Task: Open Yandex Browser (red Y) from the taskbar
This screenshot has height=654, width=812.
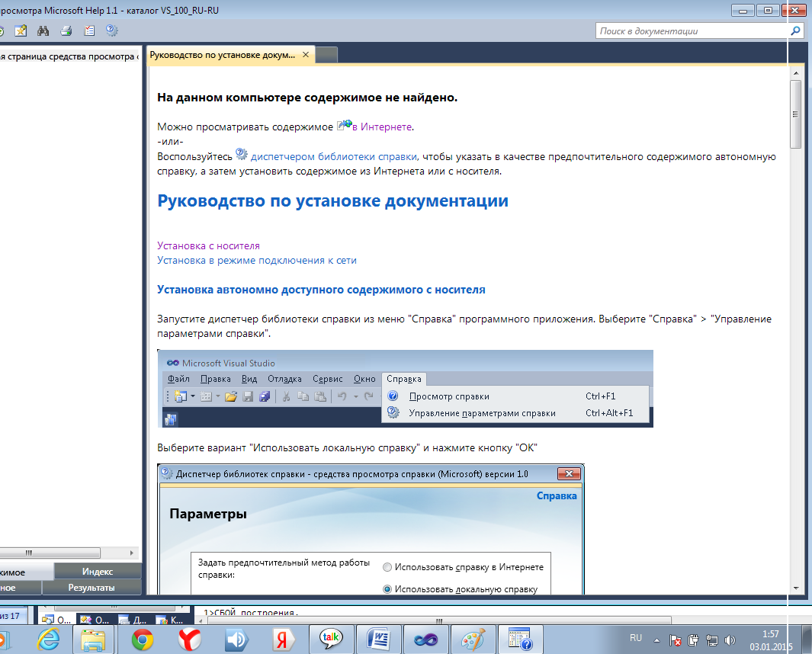Action: pyautogui.click(x=190, y=640)
